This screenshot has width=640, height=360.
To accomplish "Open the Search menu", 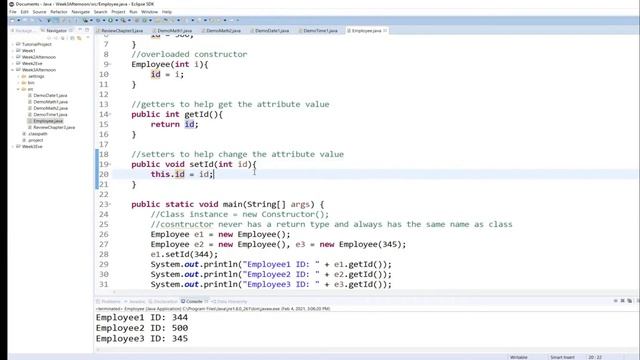I will coord(100,12).
